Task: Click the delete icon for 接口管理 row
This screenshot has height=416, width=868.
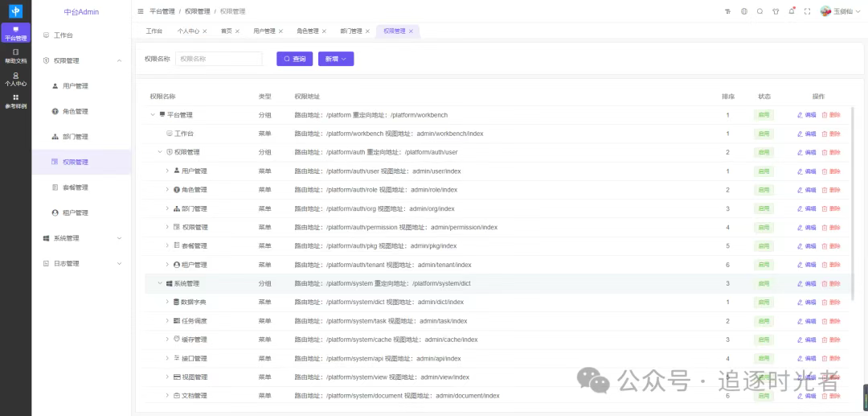Action: (x=831, y=358)
